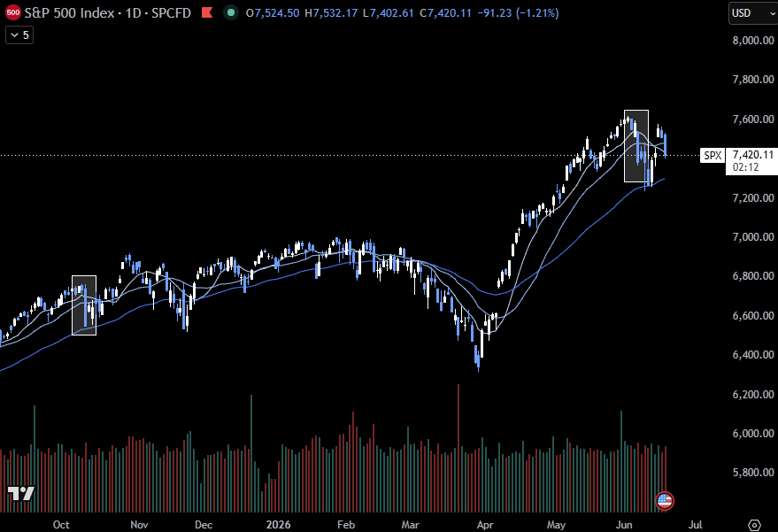
Task: Click the 8,000.00 price axis label
Action: [753, 40]
